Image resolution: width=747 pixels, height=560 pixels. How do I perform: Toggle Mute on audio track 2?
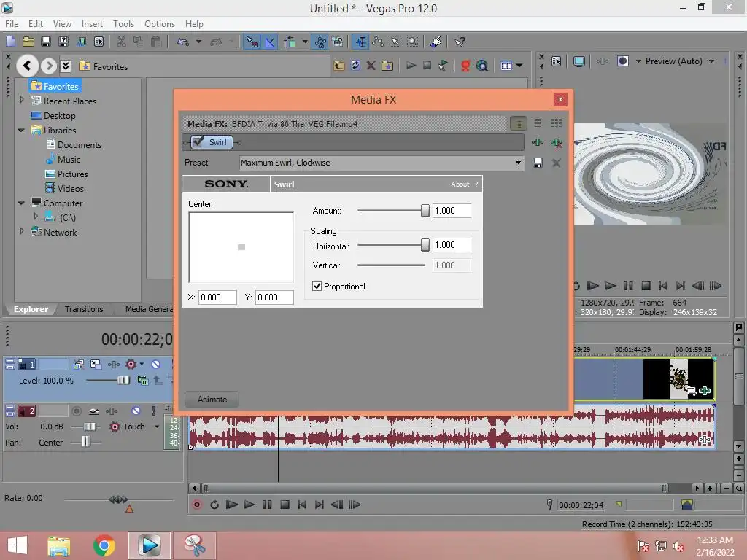coord(136,411)
